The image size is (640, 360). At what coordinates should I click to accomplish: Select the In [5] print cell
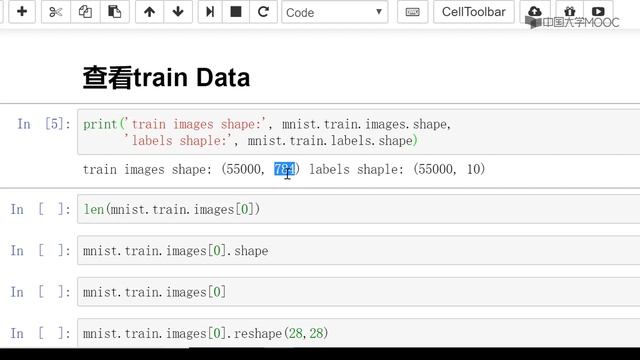point(358,132)
